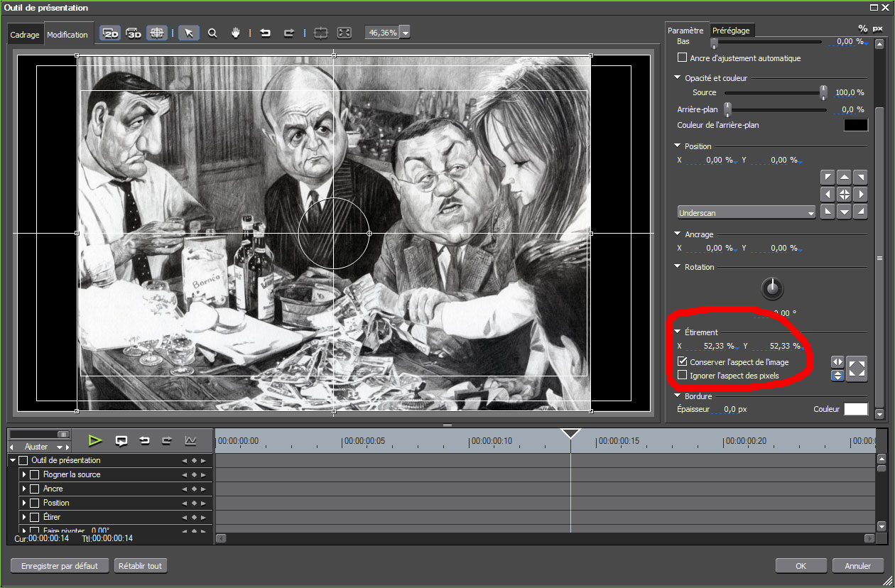Fit stretch to width button

837,362
